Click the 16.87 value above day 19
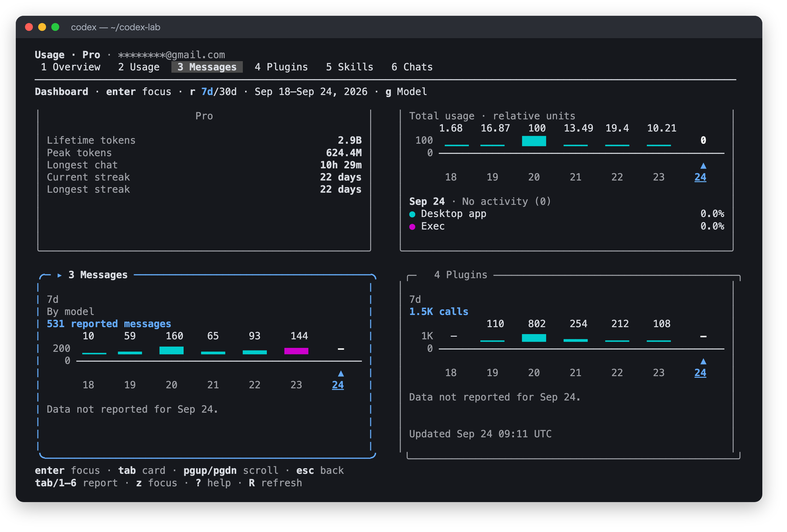The image size is (787, 532). point(495,128)
